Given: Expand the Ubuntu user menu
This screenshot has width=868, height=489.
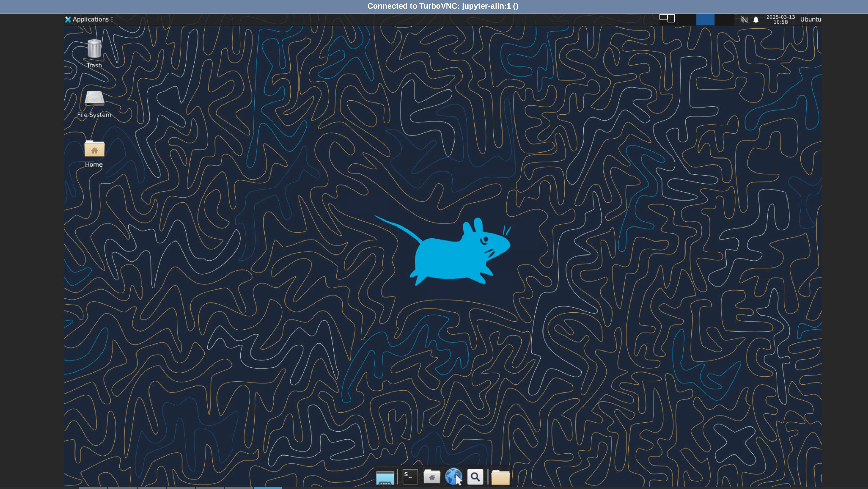Looking at the screenshot, I should (810, 19).
